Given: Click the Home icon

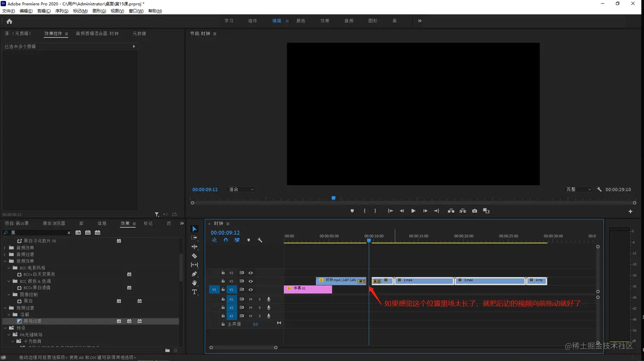Looking at the screenshot, I should click(x=9, y=21).
